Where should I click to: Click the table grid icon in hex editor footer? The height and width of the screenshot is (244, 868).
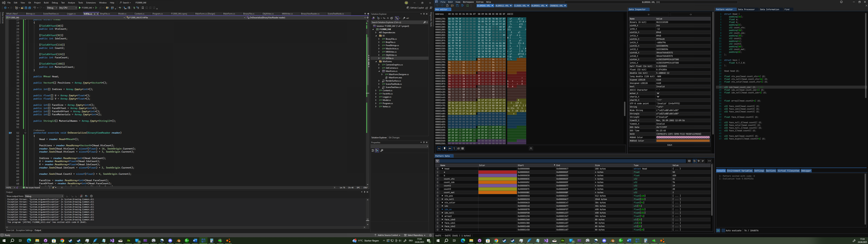(463, 148)
